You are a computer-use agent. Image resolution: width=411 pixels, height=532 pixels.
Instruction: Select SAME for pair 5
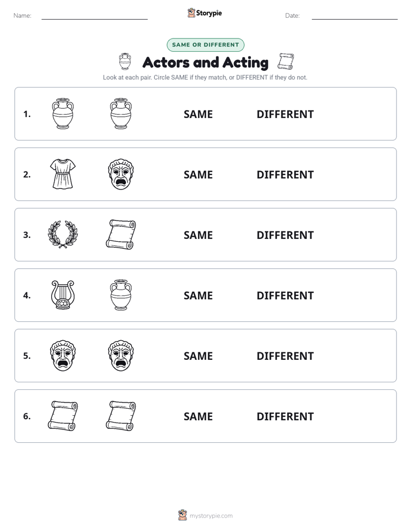(x=198, y=356)
